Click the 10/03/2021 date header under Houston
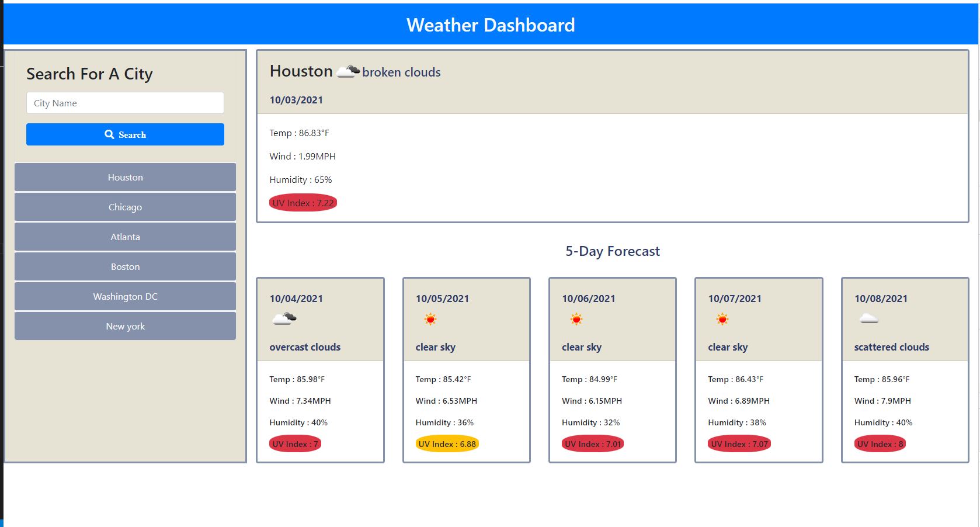This screenshot has height=527, width=980. coord(296,99)
